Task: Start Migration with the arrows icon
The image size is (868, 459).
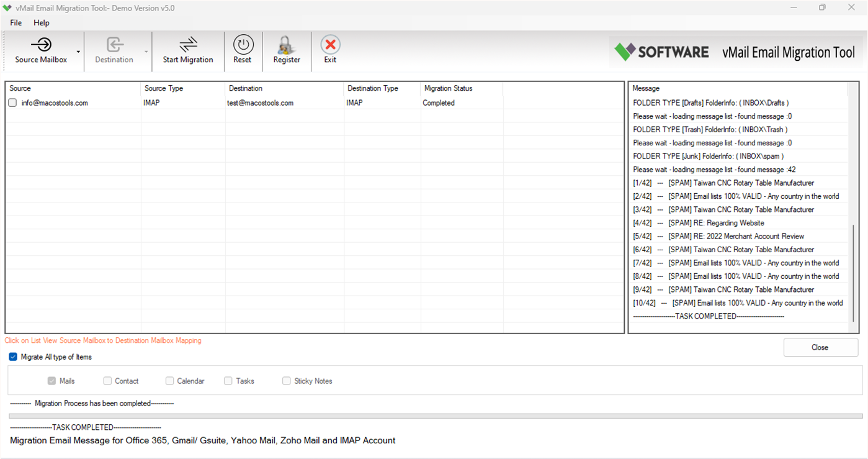Action: click(188, 50)
